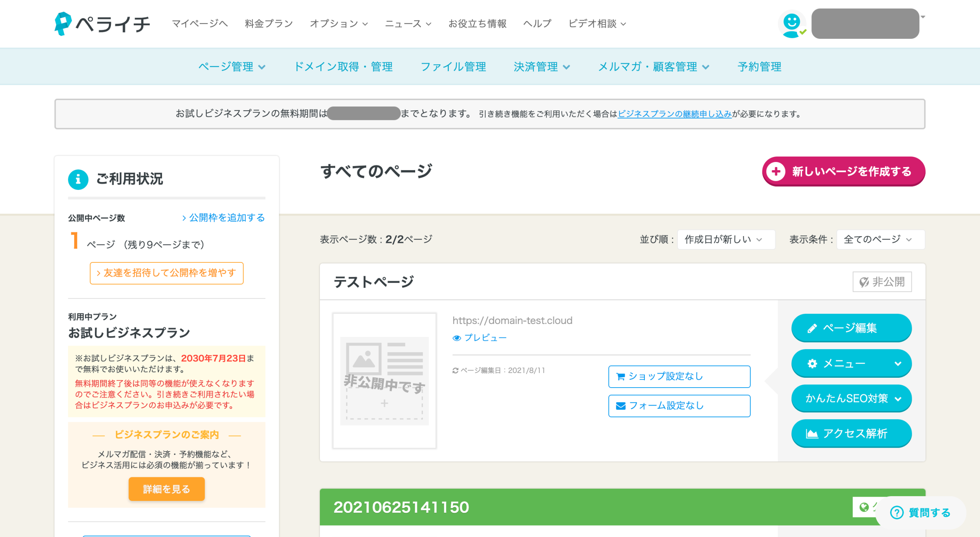
Task: Toggle publish status on the green page header
Action: pyautogui.click(x=865, y=507)
